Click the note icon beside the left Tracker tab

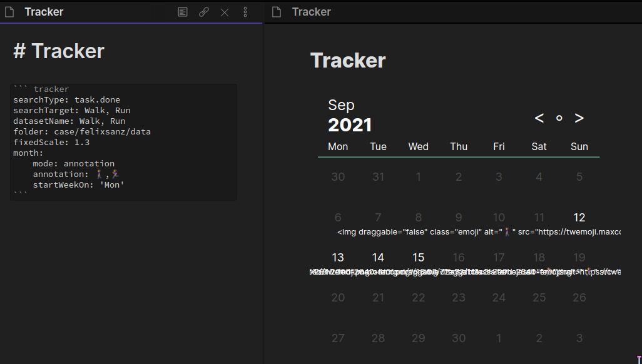coord(9,12)
